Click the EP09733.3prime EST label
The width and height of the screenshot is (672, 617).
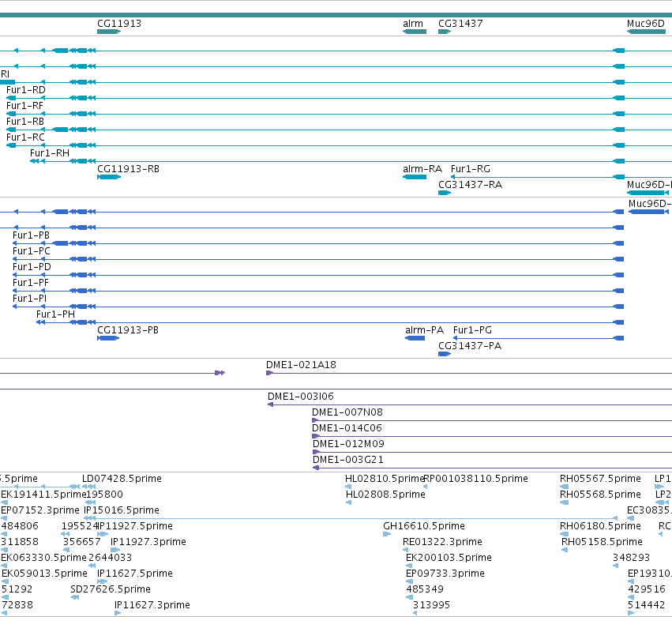pyautogui.click(x=445, y=574)
